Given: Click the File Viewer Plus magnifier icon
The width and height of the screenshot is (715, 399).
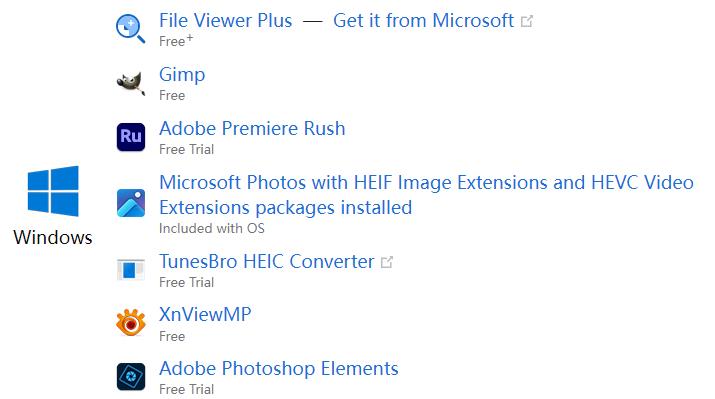Looking at the screenshot, I should click(130, 29).
